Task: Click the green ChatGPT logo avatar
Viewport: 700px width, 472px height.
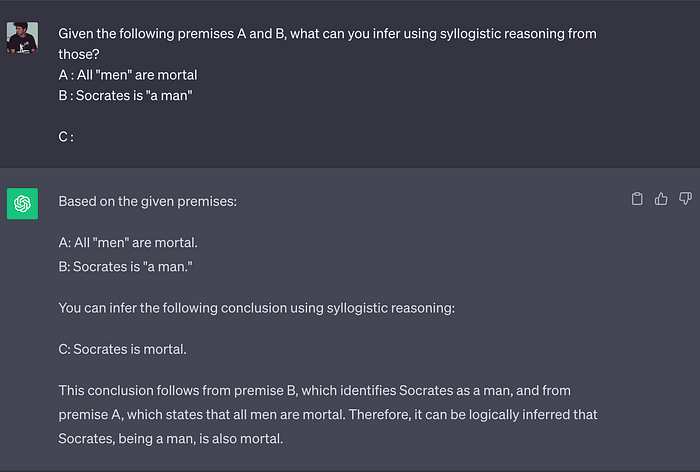Action: point(22,204)
